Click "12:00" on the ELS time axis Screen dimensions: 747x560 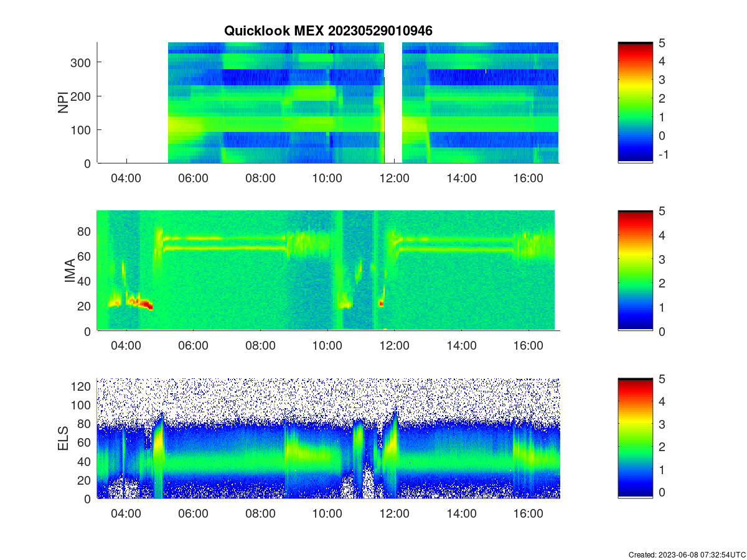(394, 513)
